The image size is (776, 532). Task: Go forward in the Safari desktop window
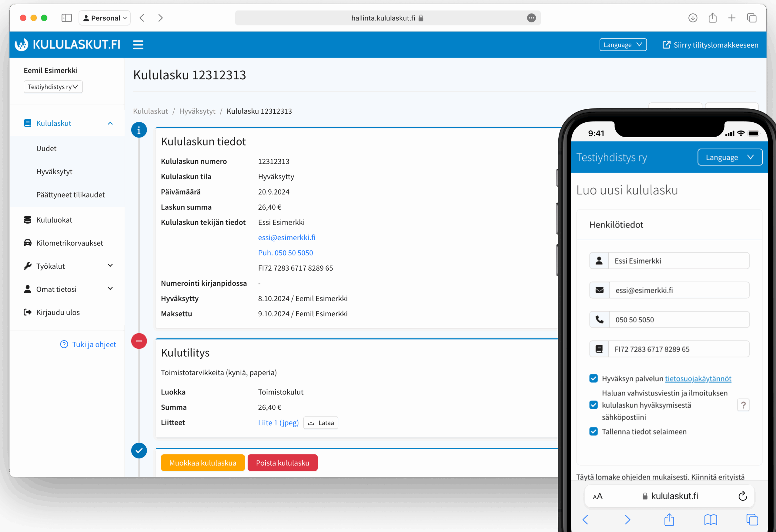(x=161, y=18)
